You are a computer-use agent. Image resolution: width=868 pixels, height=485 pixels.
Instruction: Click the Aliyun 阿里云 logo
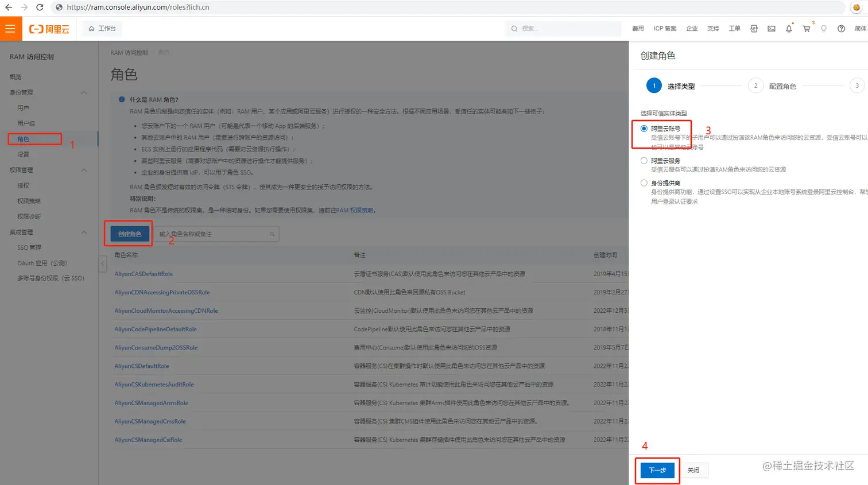49,29
